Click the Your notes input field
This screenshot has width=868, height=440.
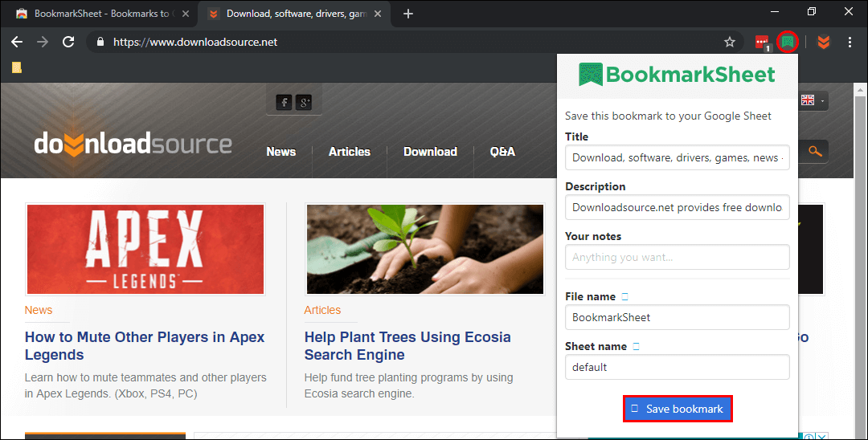[x=677, y=257]
